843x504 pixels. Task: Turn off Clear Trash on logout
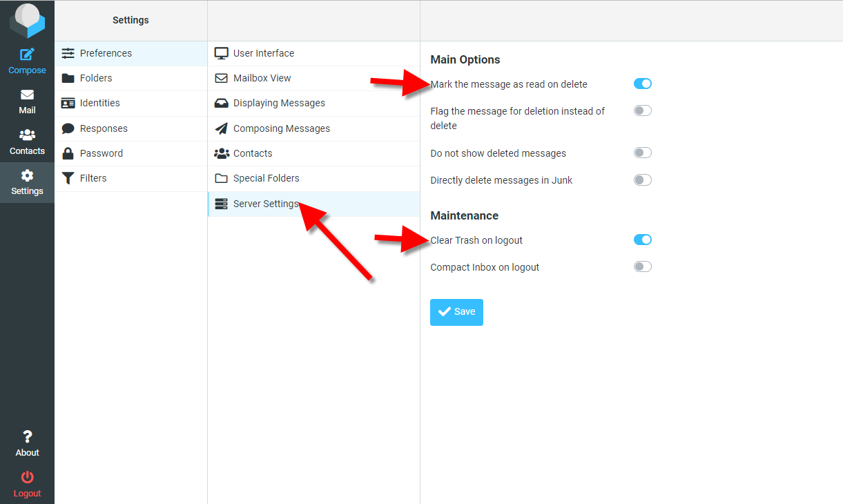(643, 240)
